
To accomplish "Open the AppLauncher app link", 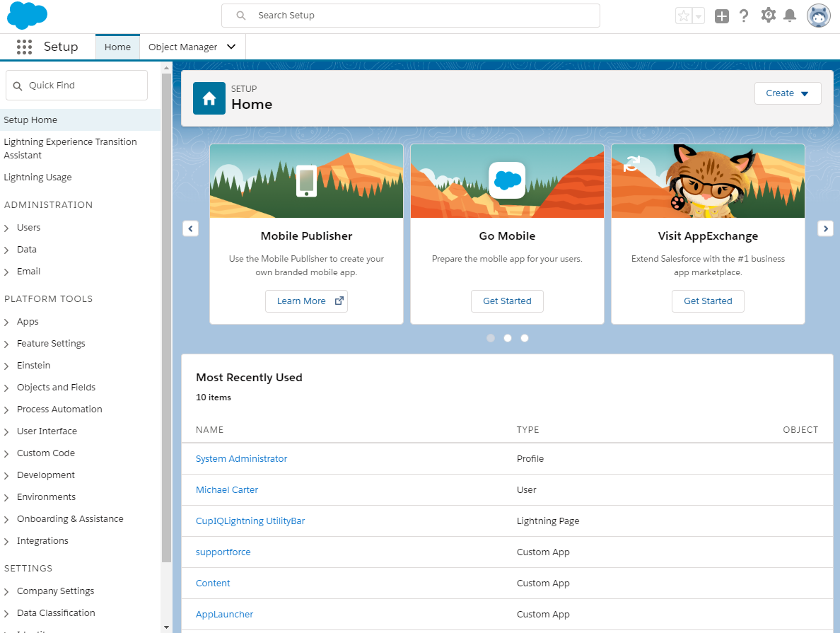I will [224, 614].
